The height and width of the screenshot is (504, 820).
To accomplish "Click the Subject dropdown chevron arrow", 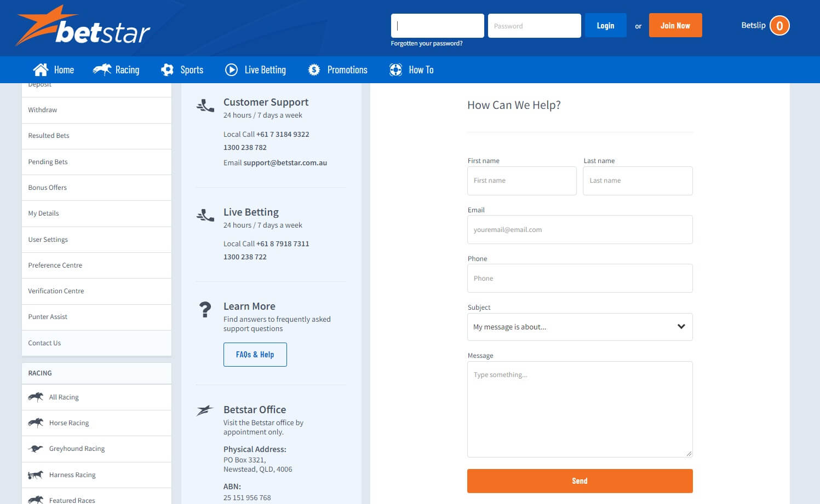I will click(x=681, y=327).
